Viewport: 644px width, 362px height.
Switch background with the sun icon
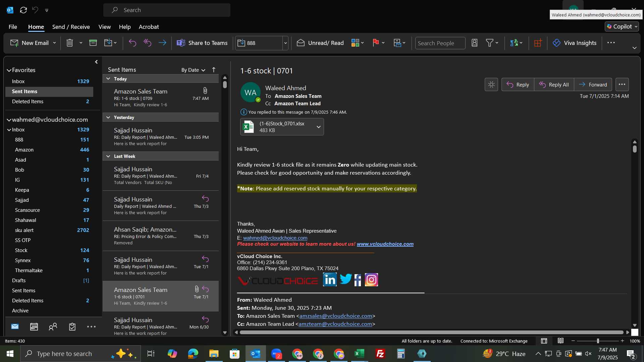point(491,84)
